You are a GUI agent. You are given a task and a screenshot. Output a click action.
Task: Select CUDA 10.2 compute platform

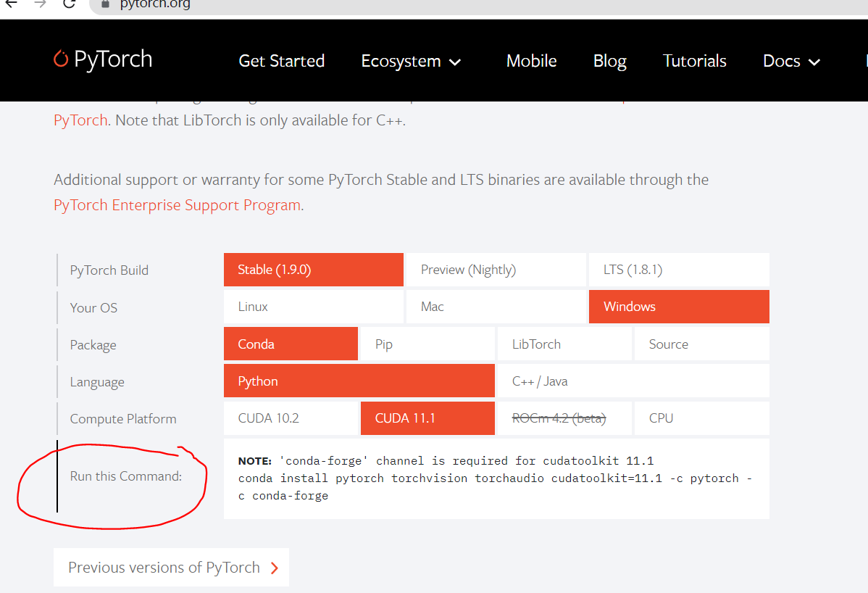tap(291, 418)
